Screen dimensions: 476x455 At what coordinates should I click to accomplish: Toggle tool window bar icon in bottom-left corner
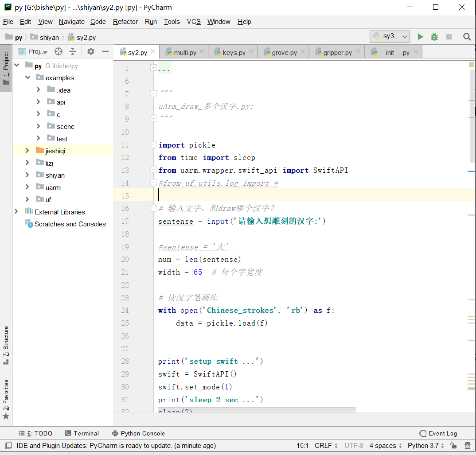(x=8, y=446)
